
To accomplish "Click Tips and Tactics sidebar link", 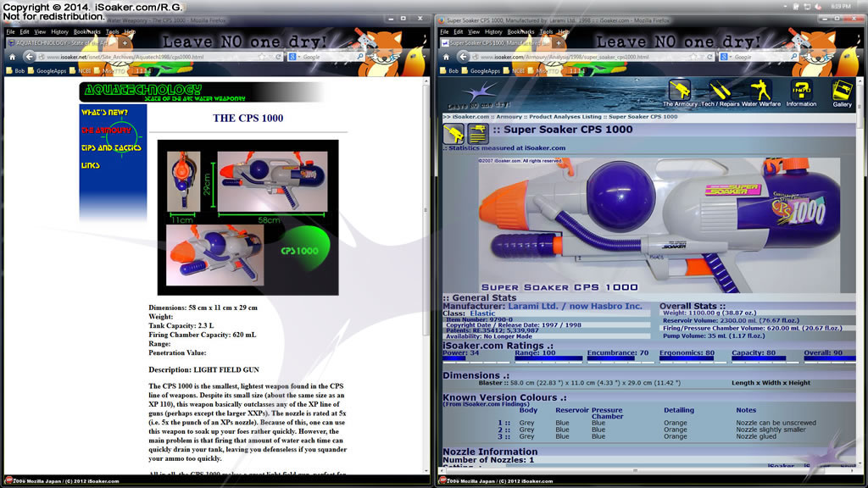I will [x=111, y=147].
